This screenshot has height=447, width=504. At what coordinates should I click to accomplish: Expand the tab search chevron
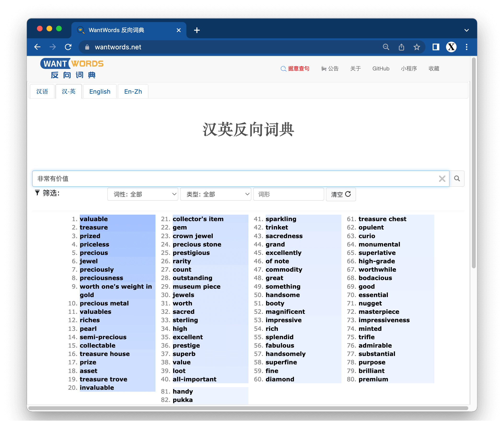[466, 30]
